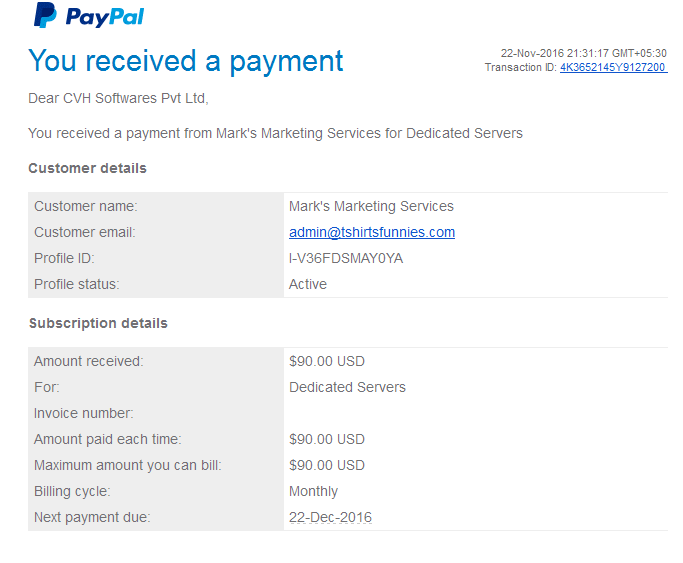Click the Dear CVH Softwares Pvt Ltd greeting

pos(118,98)
